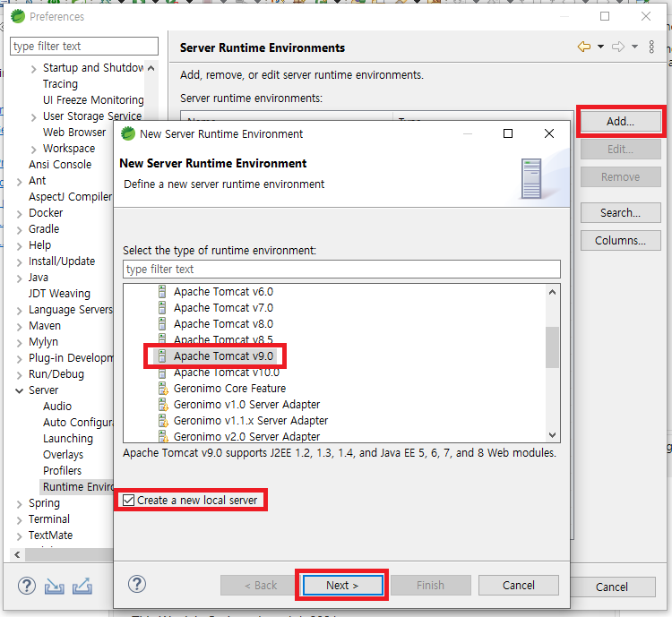Select the Terminal preferences item
The height and width of the screenshot is (617, 672).
click(x=49, y=518)
